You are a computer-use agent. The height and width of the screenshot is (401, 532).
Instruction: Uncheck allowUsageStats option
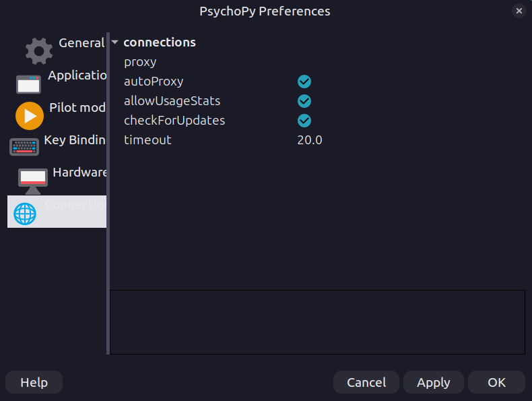click(304, 101)
